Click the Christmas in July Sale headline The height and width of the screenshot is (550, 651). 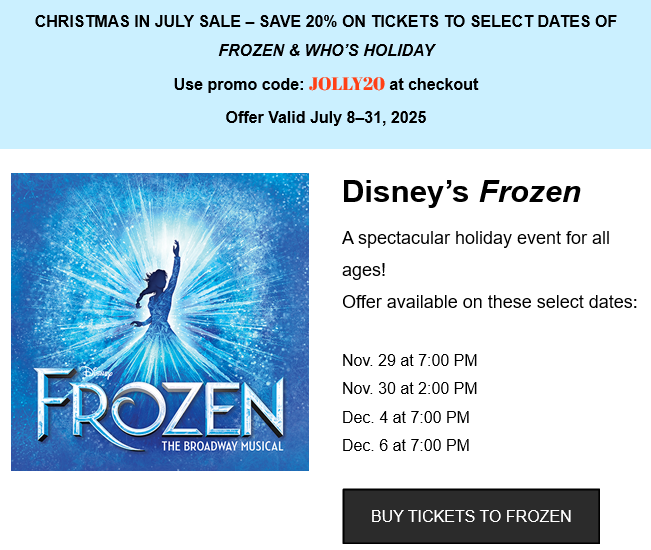[326, 22]
